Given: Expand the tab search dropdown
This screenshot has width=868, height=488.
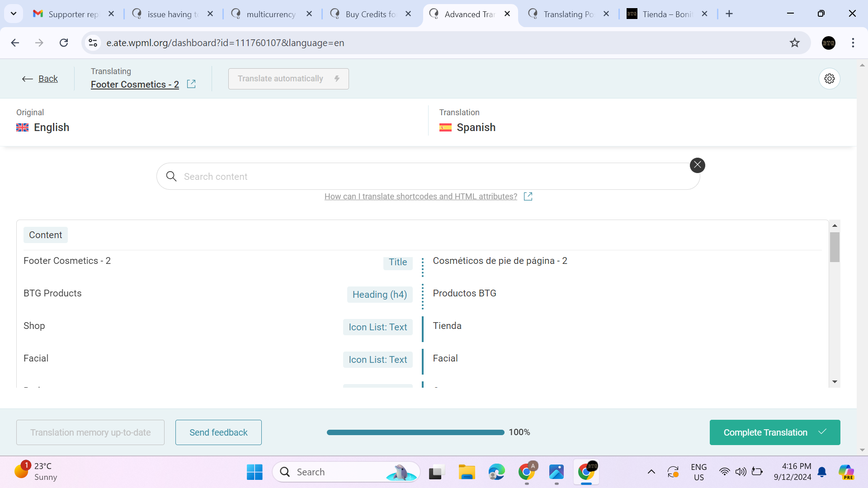Looking at the screenshot, I should coord(14,14).
